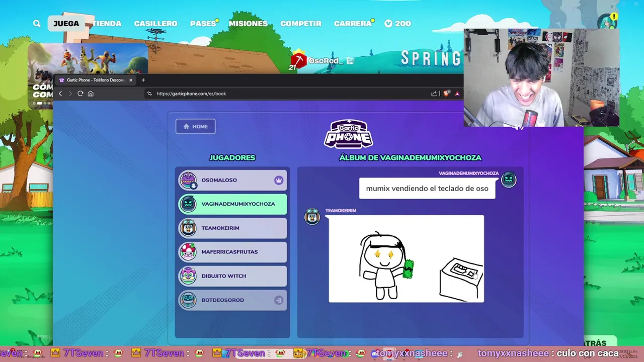Click the 'mumix vendiendo el teclado de oso' bubble
This screenshot has height=362, width=644.
coord(427,189)
